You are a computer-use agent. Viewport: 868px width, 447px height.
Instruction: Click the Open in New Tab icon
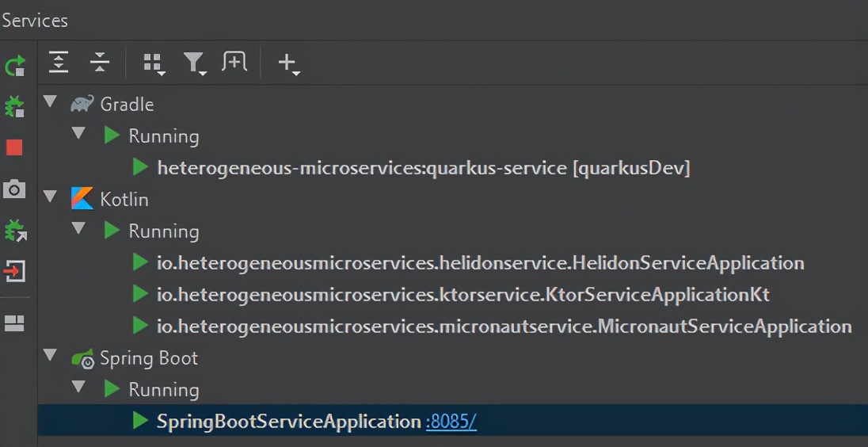234,62
